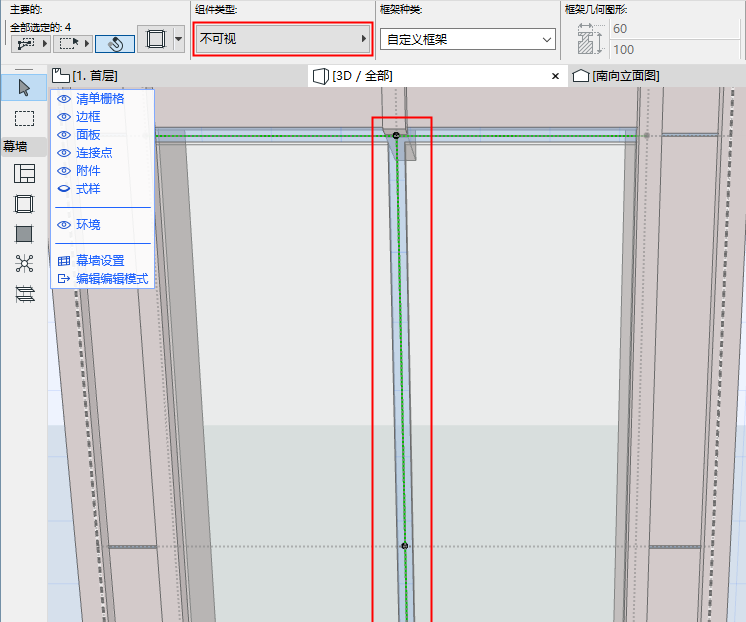Click the 边框 label in the panel
The image size is (746, 622).
88,117
